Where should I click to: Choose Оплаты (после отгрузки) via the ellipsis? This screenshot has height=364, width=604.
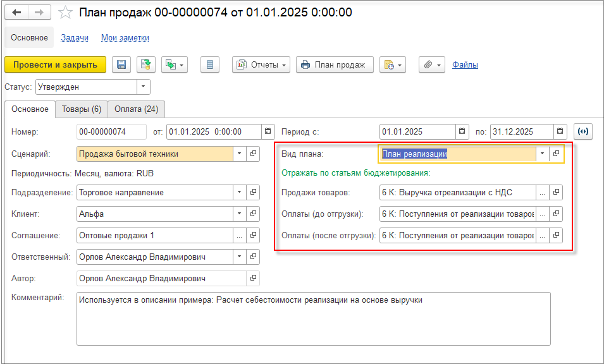[543, 235]
